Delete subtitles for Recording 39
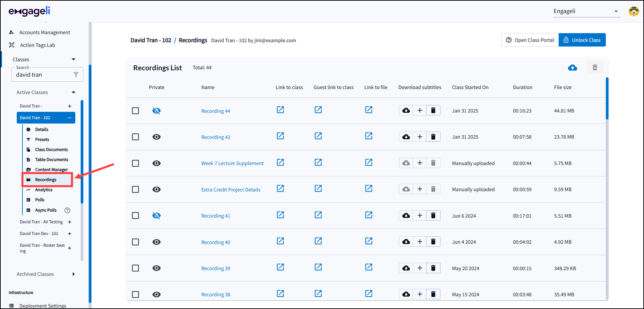Viewport: 644px width, 309px height. pos(433,268)
